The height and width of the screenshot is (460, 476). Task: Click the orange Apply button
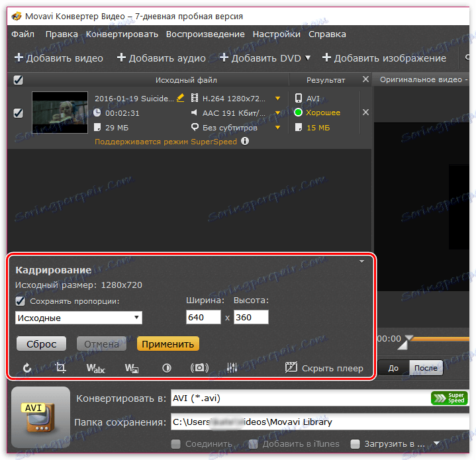[168, 344]
